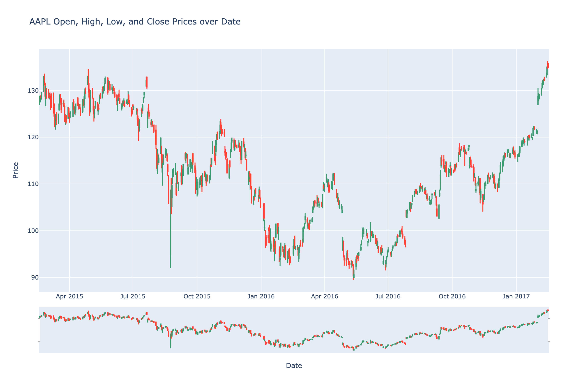The width and height of the screenshot is (588, 392).
Task: Click the '120' y-axis tick label
Action: pyautogui.click(x=33, y=137)
